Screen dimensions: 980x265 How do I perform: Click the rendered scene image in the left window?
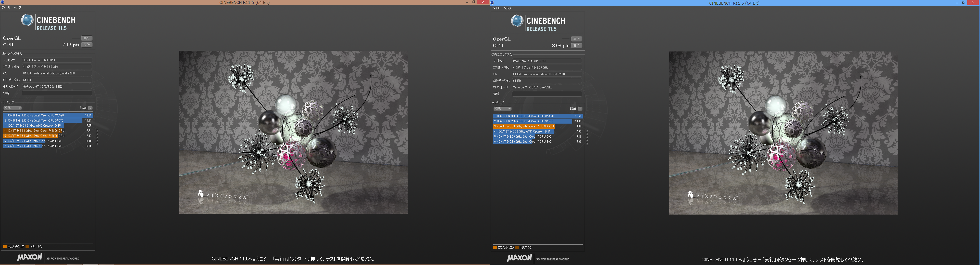(x=294, y=132)
